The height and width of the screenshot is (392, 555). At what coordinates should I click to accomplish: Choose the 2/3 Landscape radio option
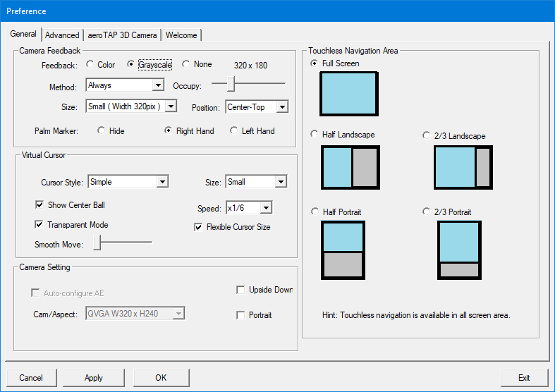(x=426, y=135)
